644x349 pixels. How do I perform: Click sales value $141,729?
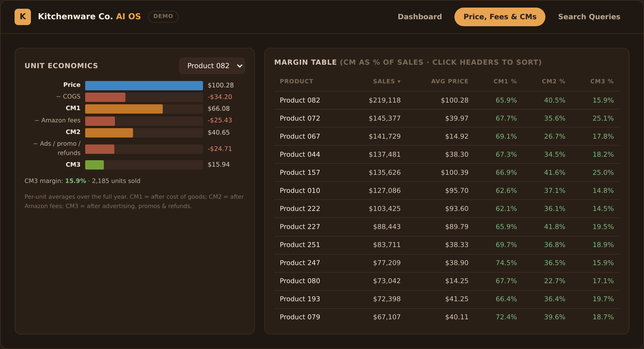(x=385, y=136)
